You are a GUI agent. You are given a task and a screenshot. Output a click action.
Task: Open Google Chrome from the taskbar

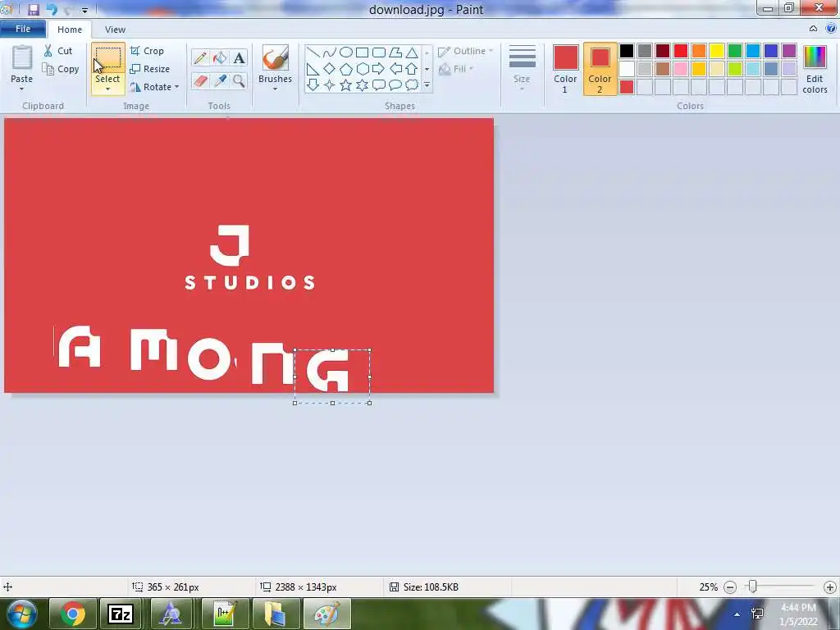73,614
